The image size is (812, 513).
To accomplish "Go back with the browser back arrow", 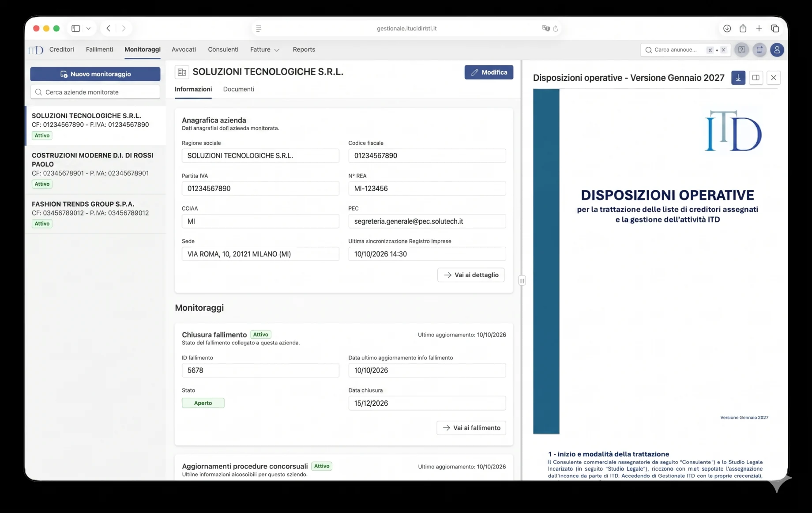I will click(x=108, y=28).
